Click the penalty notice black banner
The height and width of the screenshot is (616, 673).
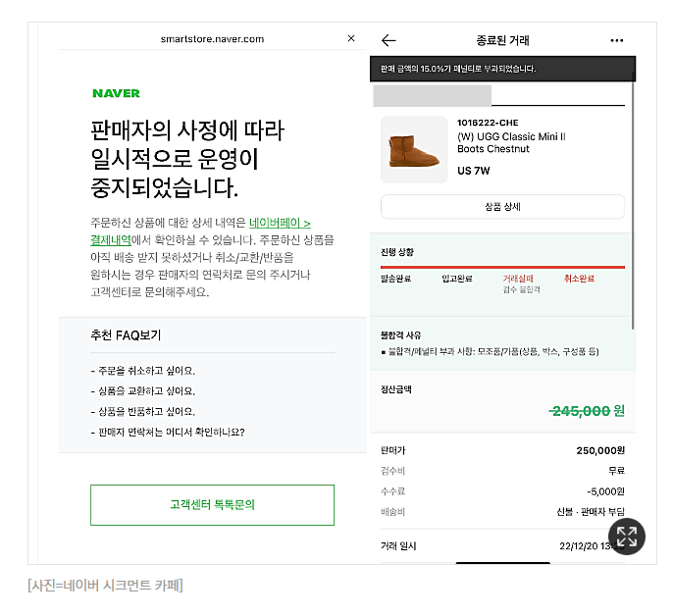coord(502,69)
